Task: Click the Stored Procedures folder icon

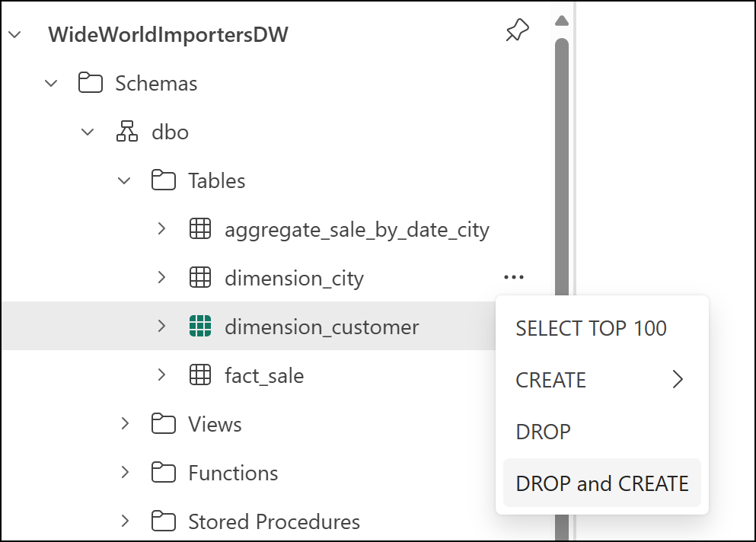Action: pyautogui.click(x=164, y=521)
